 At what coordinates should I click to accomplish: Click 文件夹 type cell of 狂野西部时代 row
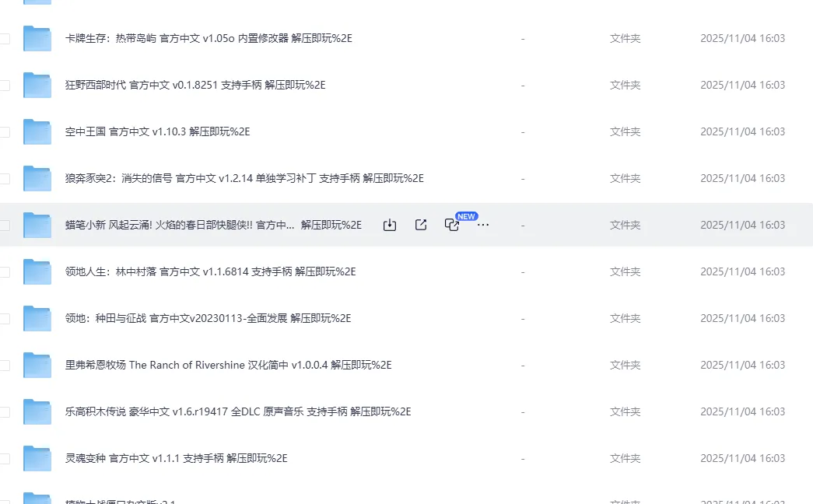pyautogui.click(x=625, y=85)
